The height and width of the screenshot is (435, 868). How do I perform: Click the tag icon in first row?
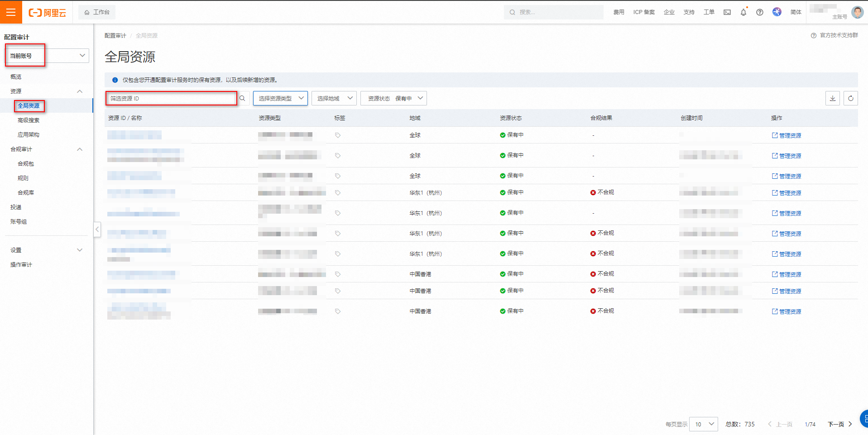pyautogui.click(x=338, y=135)
